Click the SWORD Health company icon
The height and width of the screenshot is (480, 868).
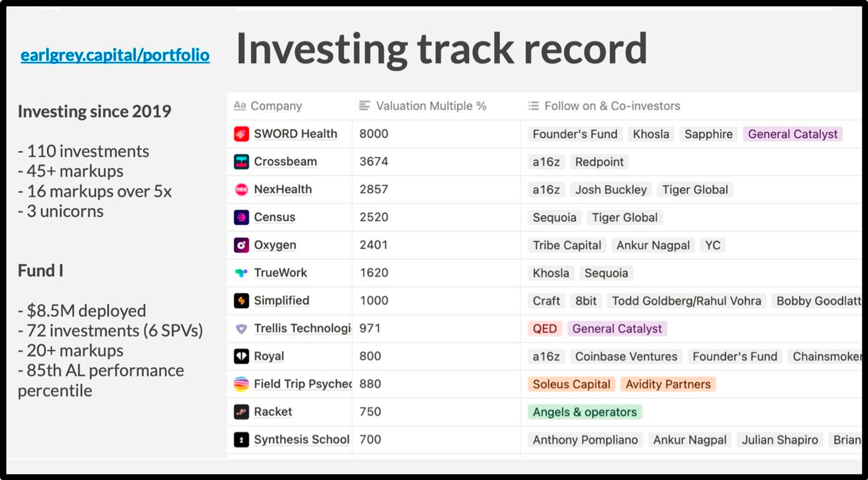(x=240, y=133)
